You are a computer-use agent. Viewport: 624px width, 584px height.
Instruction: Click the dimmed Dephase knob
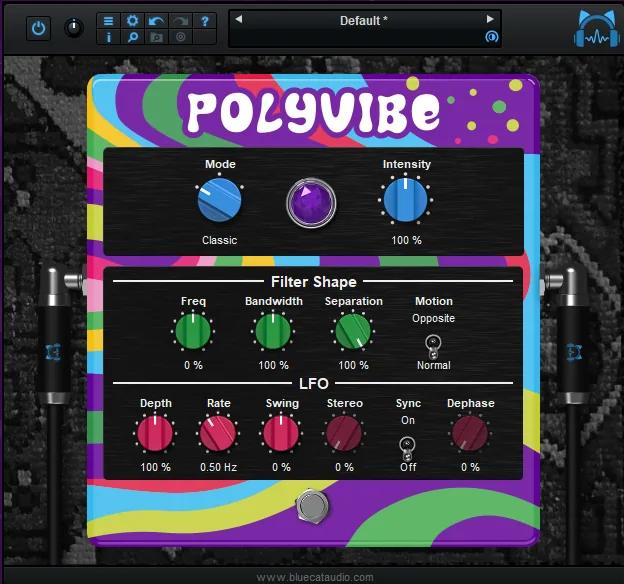tap(470, 433)
